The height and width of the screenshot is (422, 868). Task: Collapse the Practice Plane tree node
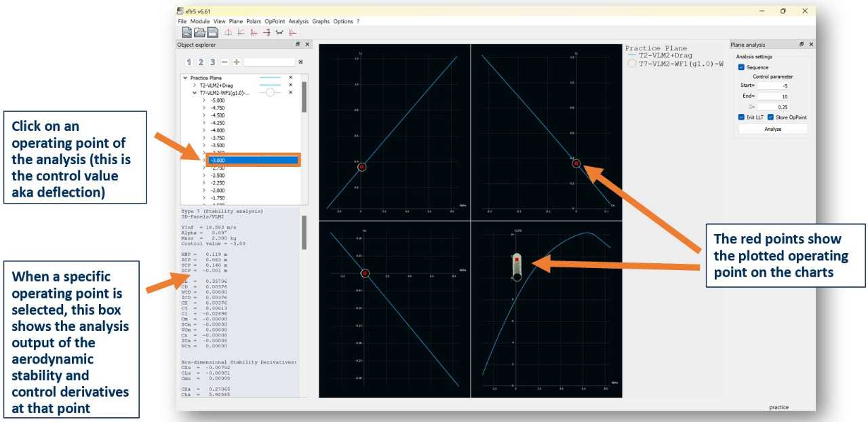pos(185,78)
